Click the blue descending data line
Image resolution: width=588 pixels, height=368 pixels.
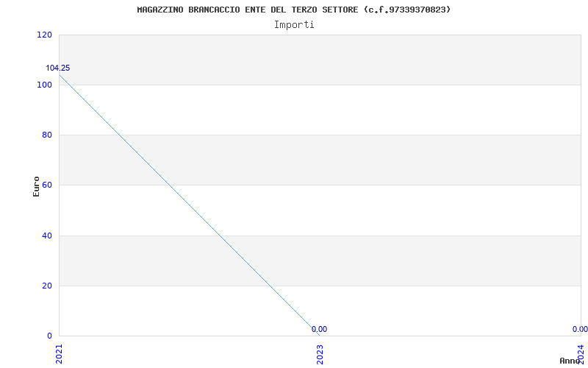pos(190,205)
